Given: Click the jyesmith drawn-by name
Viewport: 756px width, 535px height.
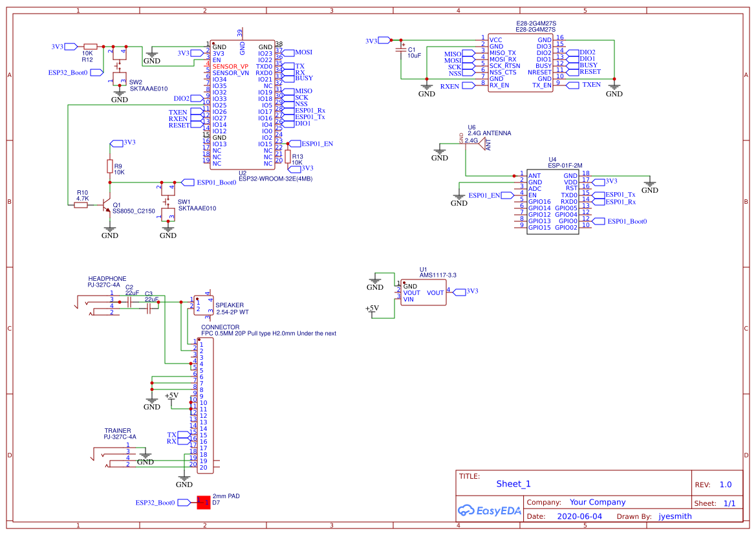Looking at the screenshot, I should (x=675, y=516).
